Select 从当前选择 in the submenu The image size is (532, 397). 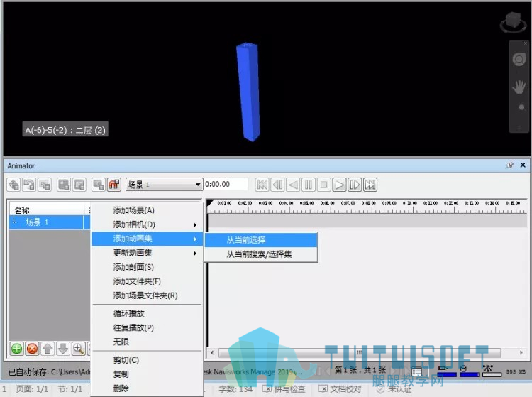(261, 240)
